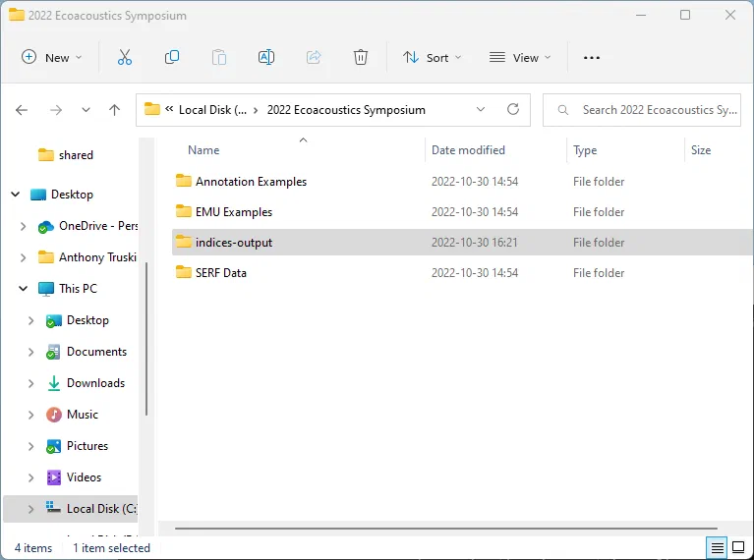Open Downloads in navigation pane

point(86,383)
